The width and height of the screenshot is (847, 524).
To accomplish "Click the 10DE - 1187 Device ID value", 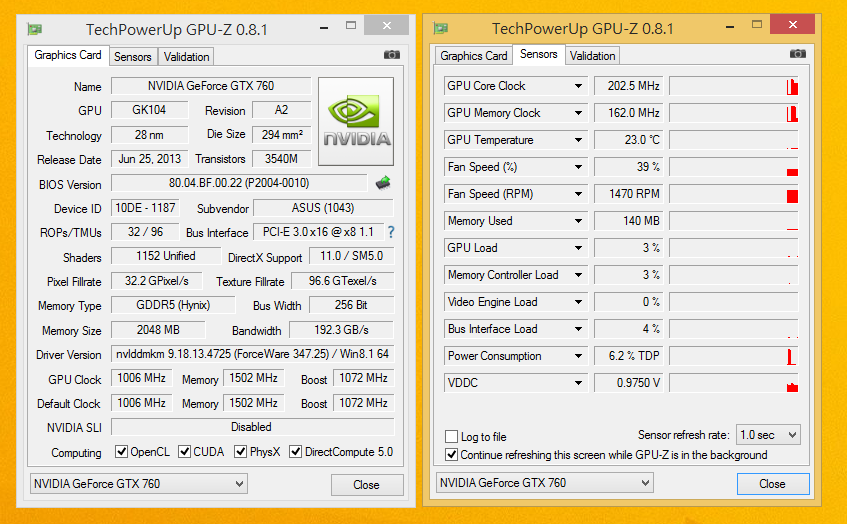I will click(145, 208).
